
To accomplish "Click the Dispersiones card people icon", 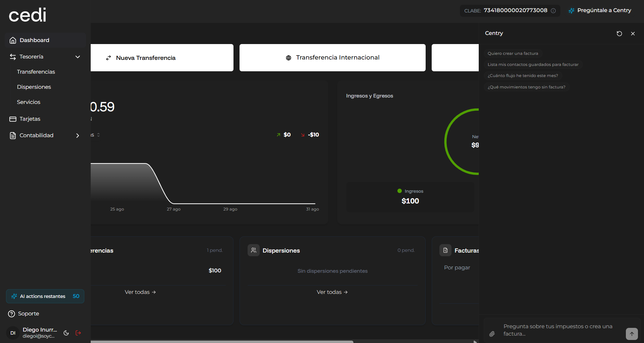I will (x=254, y=250).
